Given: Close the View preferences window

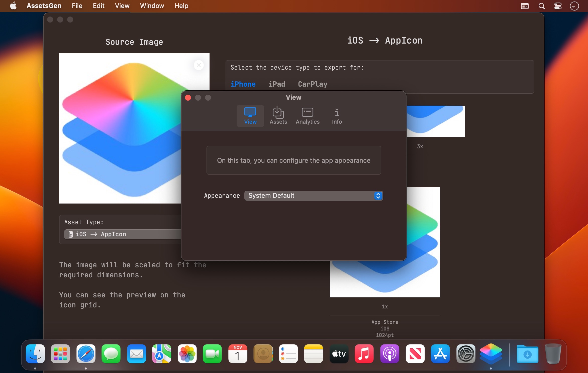Looking at the screenshot, I should click(188, 98).
